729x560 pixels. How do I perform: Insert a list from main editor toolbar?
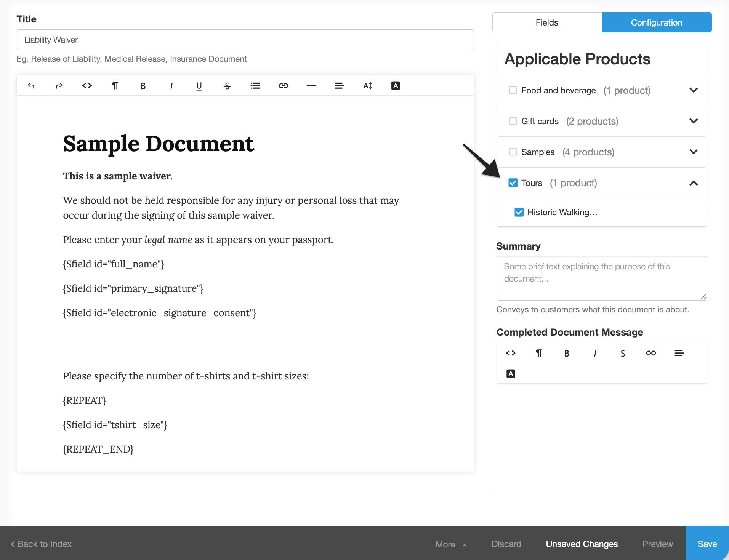255,86
